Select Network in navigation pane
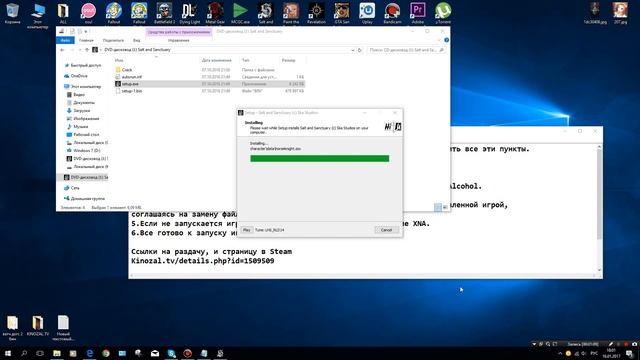Viewport: 640px width, 360px height. click(x=72, y=188)
